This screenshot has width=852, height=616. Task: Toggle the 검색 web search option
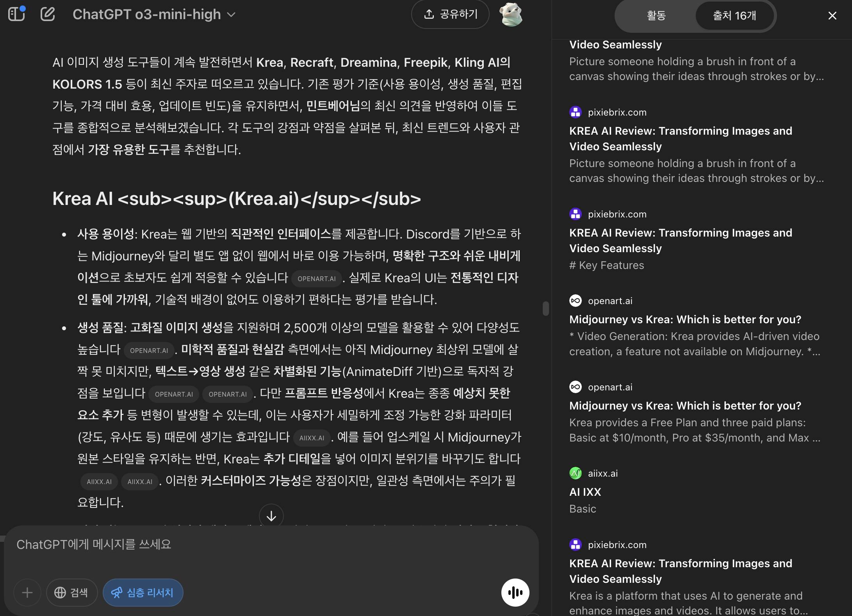[x=71, y=593]
